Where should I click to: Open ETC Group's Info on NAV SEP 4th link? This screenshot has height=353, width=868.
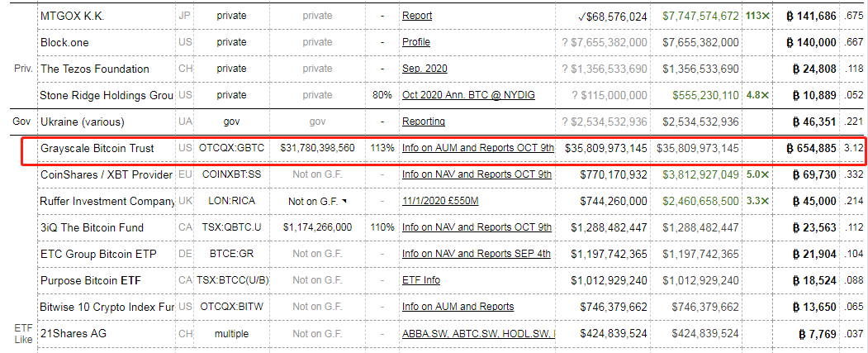477,254
